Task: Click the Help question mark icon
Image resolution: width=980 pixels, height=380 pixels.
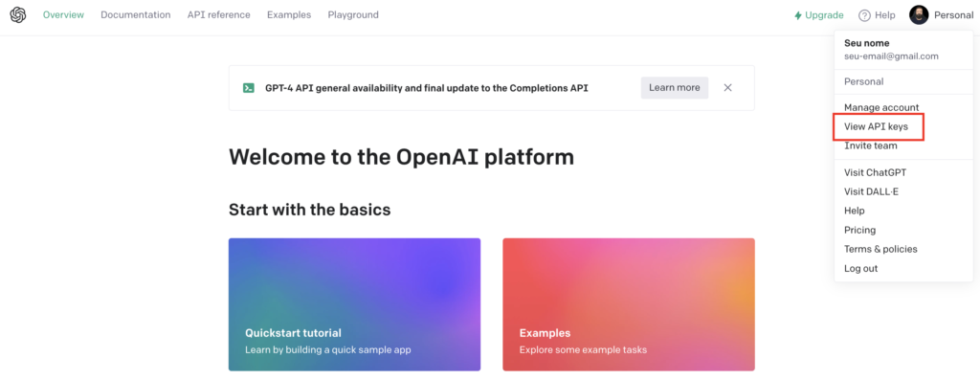Action: 864,15
